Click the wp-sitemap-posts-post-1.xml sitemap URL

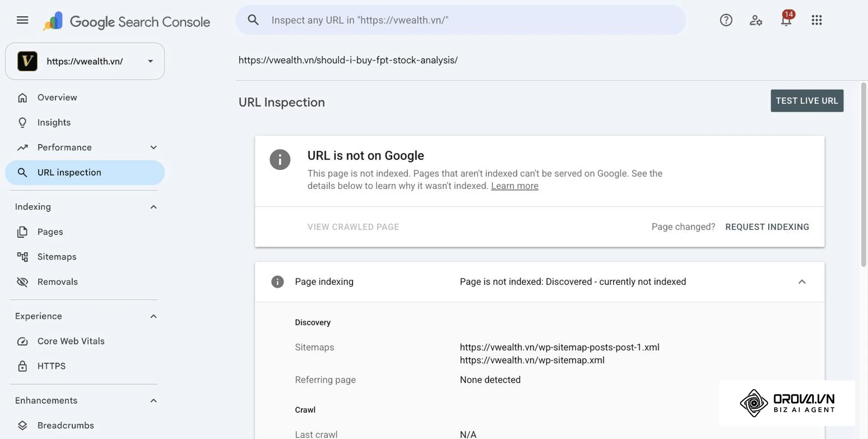coord(560,347)
